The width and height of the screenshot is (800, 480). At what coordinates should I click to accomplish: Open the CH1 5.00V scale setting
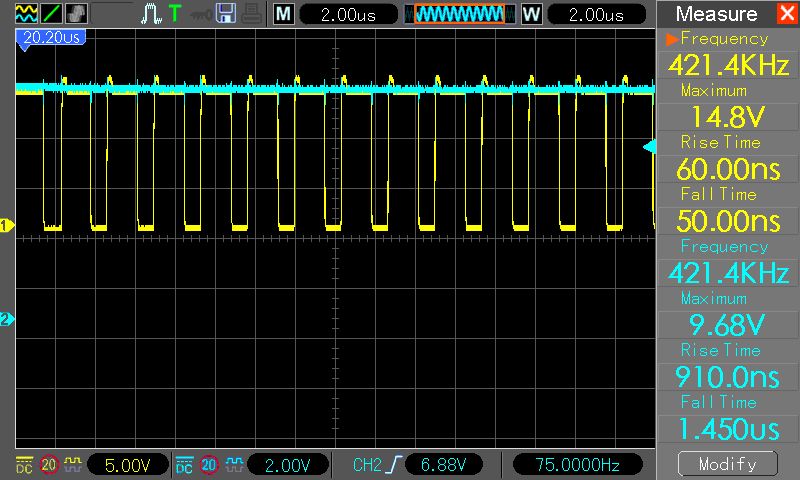[128, 465]
